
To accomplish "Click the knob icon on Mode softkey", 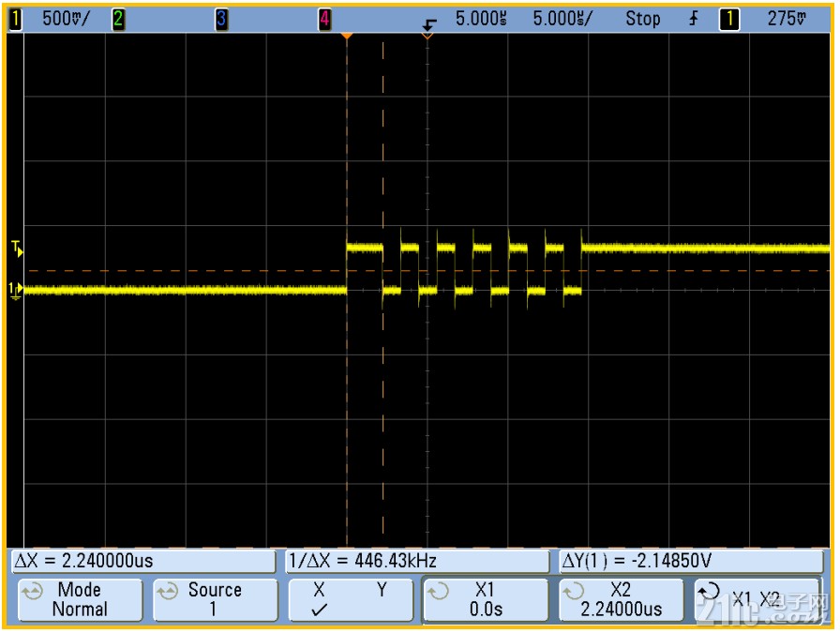I will coord(32,592).
